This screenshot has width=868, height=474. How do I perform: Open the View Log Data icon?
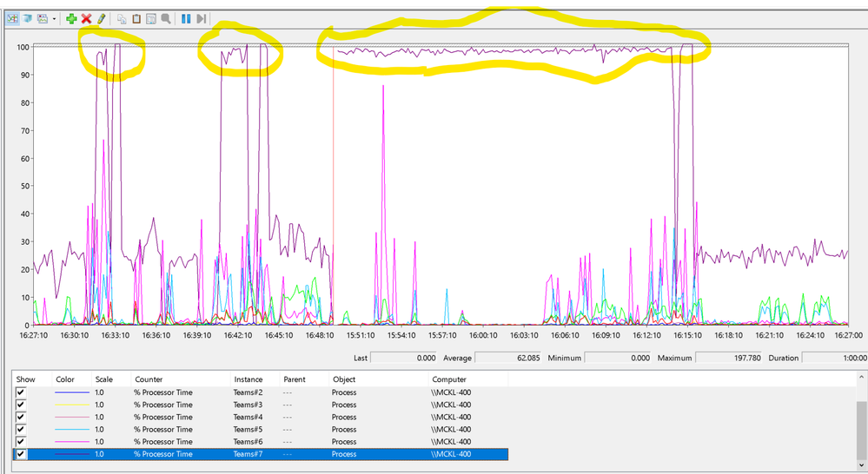coord(27,19)
